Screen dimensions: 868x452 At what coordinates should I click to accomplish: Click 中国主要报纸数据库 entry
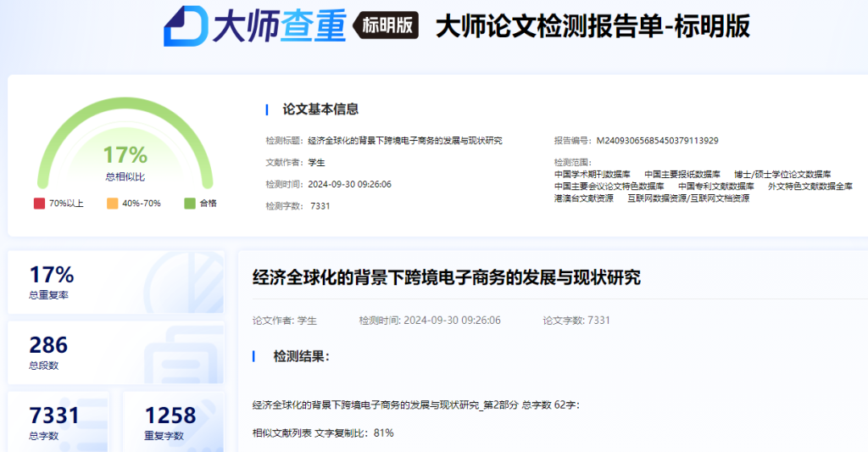(682, 175)
